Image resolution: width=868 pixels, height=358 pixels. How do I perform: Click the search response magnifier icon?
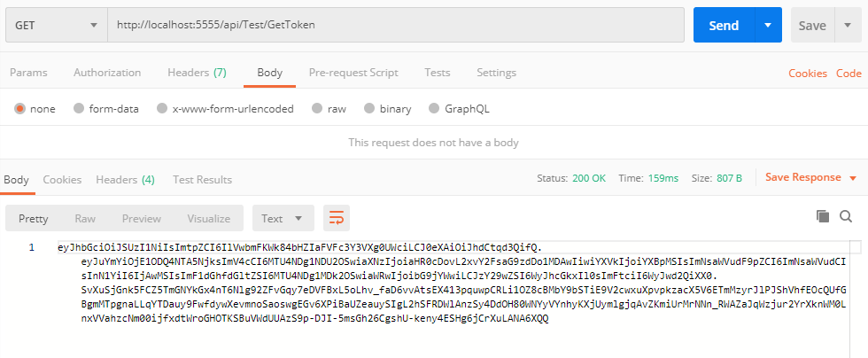845,216
